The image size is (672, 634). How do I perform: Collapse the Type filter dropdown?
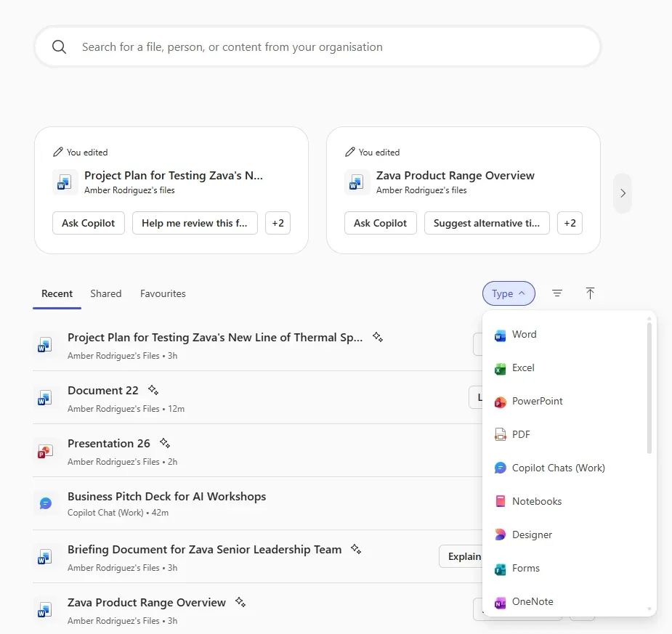[509, 293]
